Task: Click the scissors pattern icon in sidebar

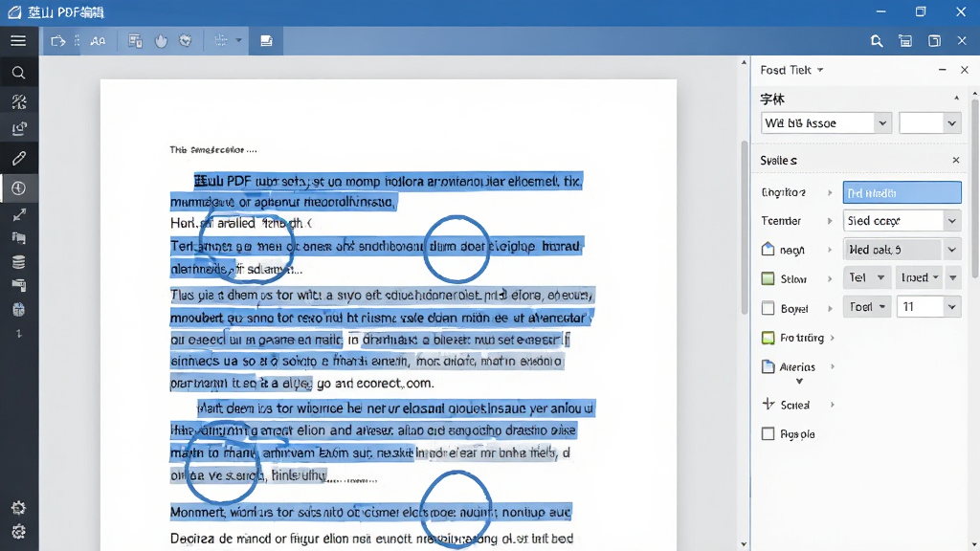Action: 19,101
